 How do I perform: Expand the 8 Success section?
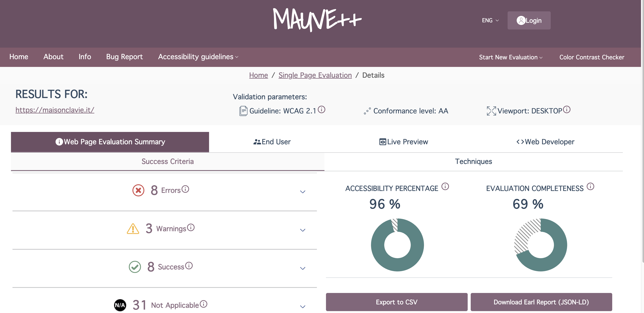click(x=165, y=268)
